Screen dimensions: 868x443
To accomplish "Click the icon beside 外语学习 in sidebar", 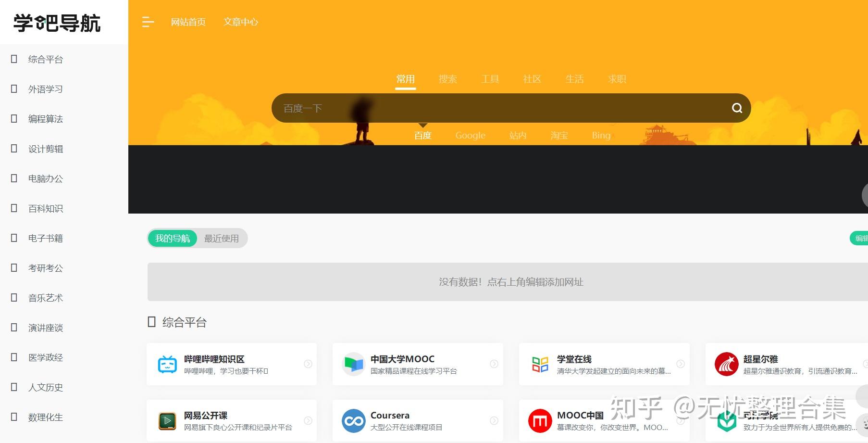I will pyautogui.click(x=14, y=89).
